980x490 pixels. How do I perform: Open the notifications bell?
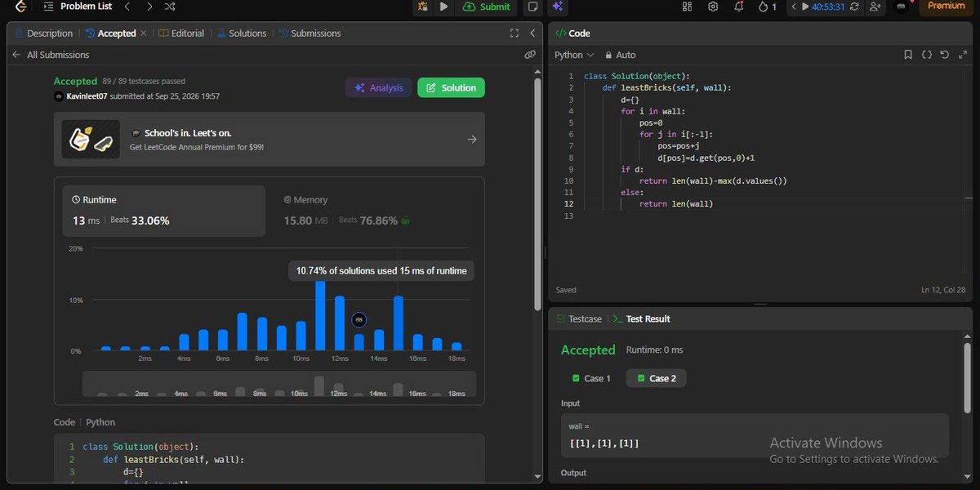pyautogui.click(x=739, y=7)
